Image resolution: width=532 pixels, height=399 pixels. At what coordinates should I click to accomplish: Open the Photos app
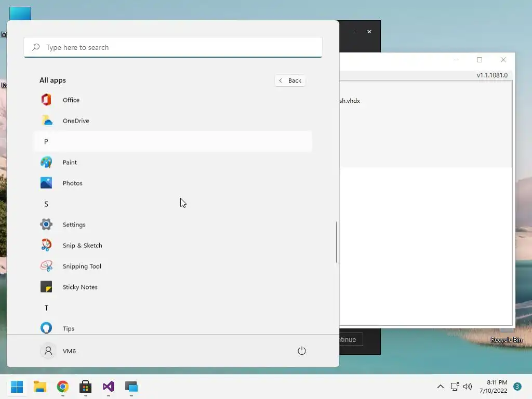172,183
